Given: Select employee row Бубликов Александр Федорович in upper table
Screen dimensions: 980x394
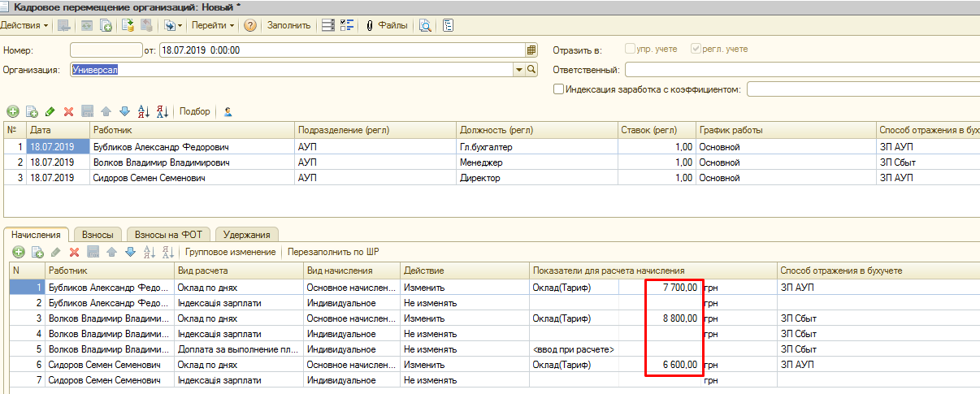Looking at the screenshot, I should [193, 147].
